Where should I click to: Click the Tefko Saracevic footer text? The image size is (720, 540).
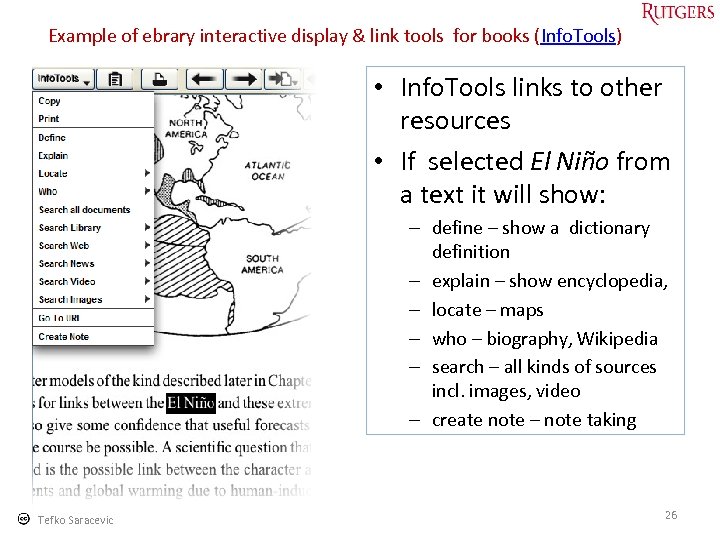click(x=75, y=520)
